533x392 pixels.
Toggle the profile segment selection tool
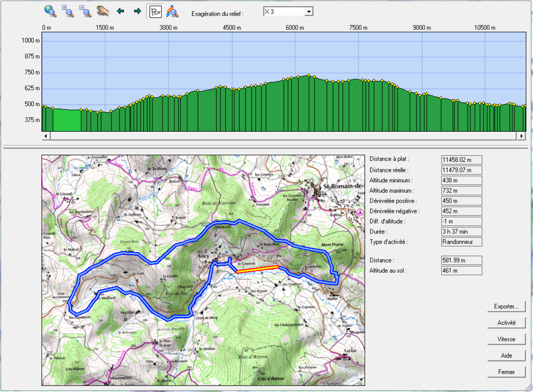155,11
